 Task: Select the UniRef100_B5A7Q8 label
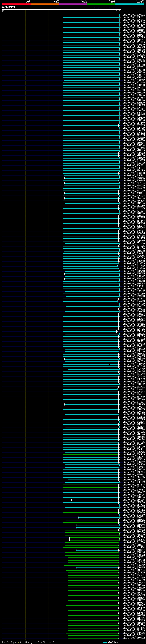(x=133, y=32)
